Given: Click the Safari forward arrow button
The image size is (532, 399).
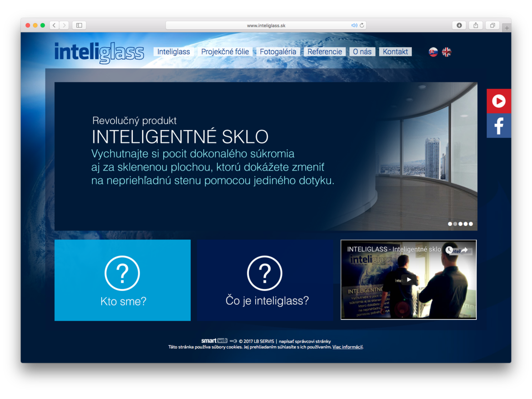Looking at the screenshot, I should (x=64, y=25).
